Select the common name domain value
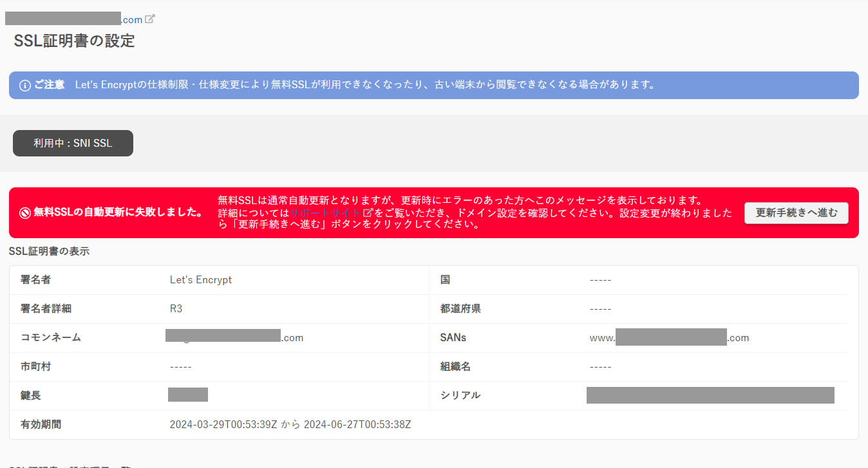The height and width of the screenshot is (468, 868). click(234, 337)
